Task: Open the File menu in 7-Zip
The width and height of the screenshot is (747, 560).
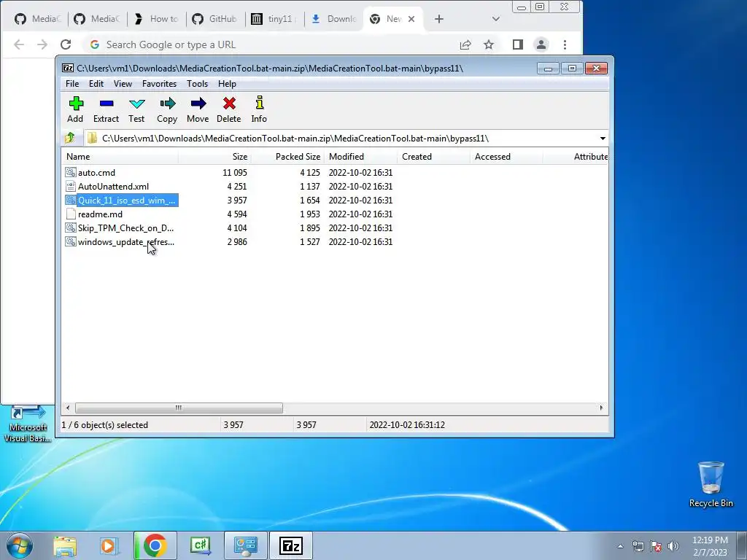Action: click(x=72, y=84)
